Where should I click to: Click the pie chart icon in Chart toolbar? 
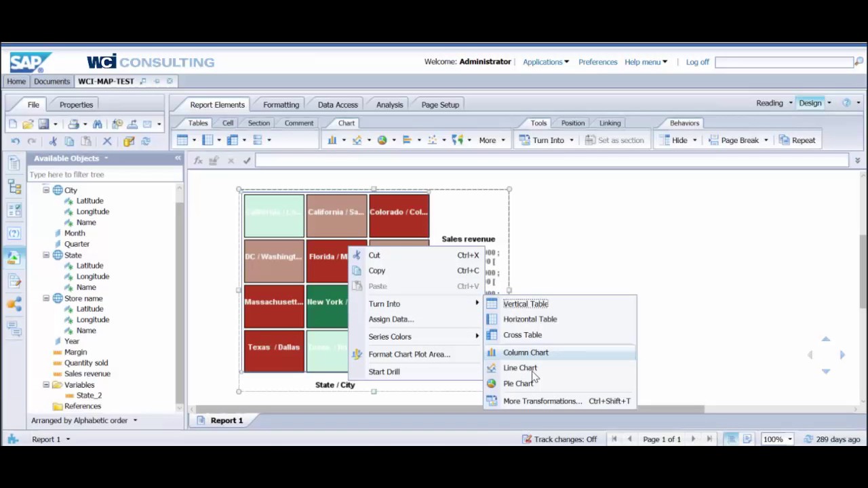tap(382, 140)
